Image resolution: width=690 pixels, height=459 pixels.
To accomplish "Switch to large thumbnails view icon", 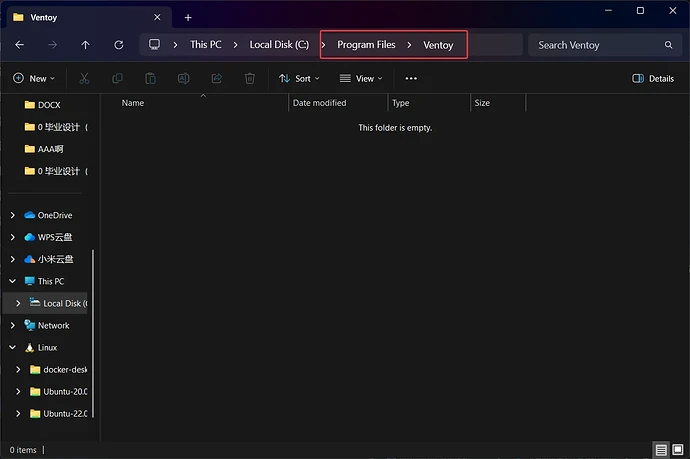I will pos(678,450).
